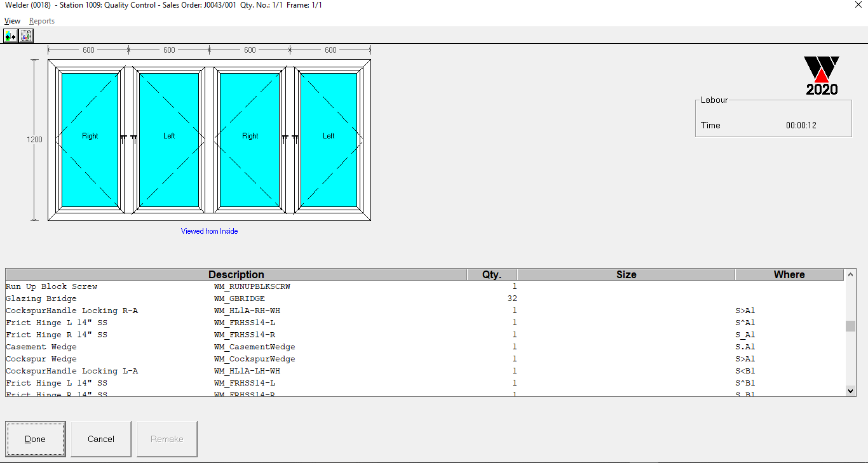Open the View menu

(x=12, y=21)
